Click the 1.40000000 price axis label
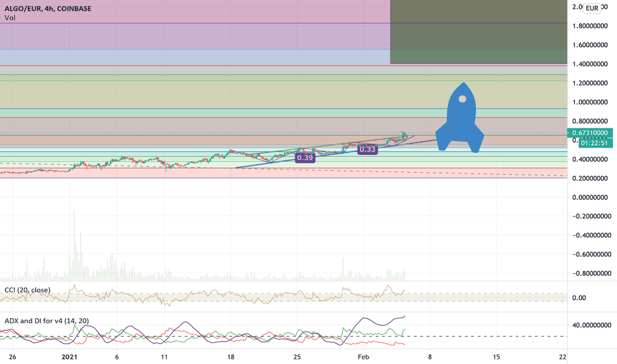The width and height of the screenshot is (617, 364). (590, 64)
